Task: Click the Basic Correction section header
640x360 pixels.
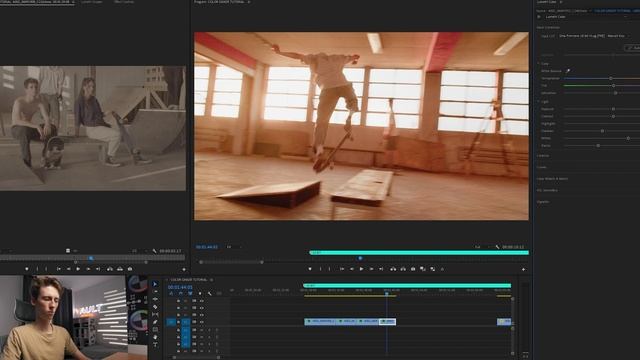Action: click(x=548, y=27)
